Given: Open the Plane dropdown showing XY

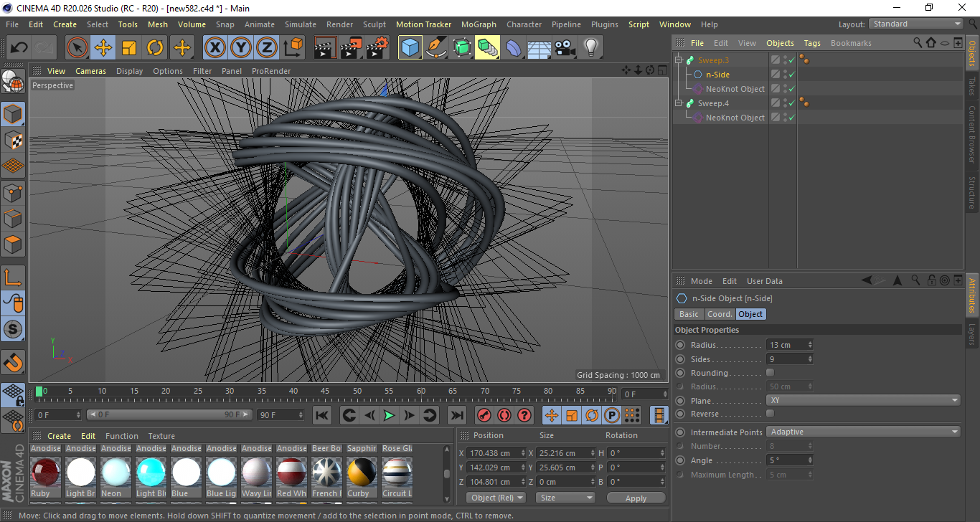Looking at the screenshot, I should 863,400.
